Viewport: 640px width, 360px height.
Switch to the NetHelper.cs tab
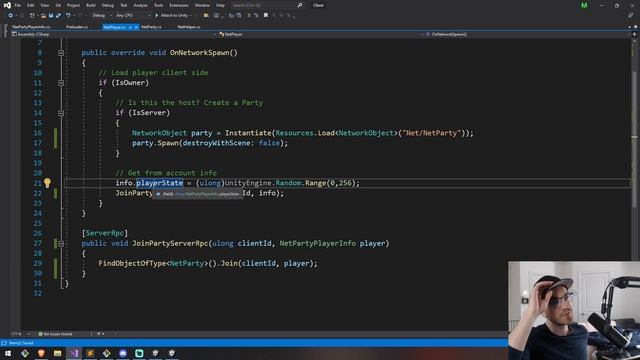coord(189,27)
